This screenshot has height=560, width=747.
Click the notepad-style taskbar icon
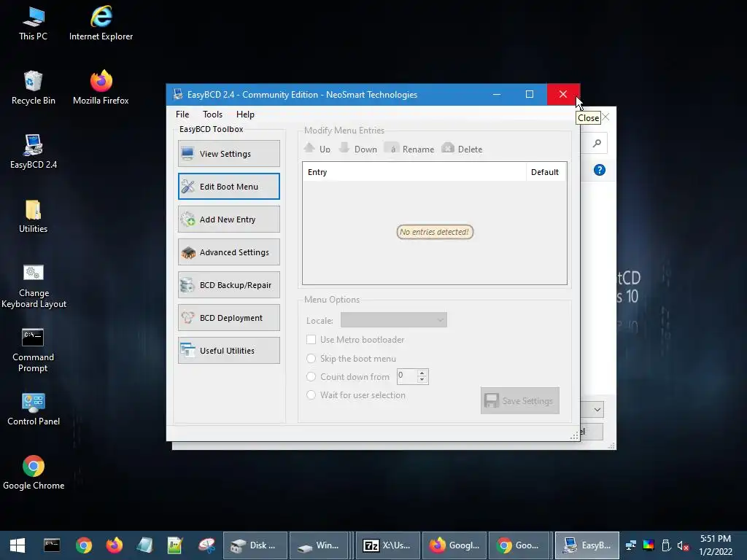145,545
